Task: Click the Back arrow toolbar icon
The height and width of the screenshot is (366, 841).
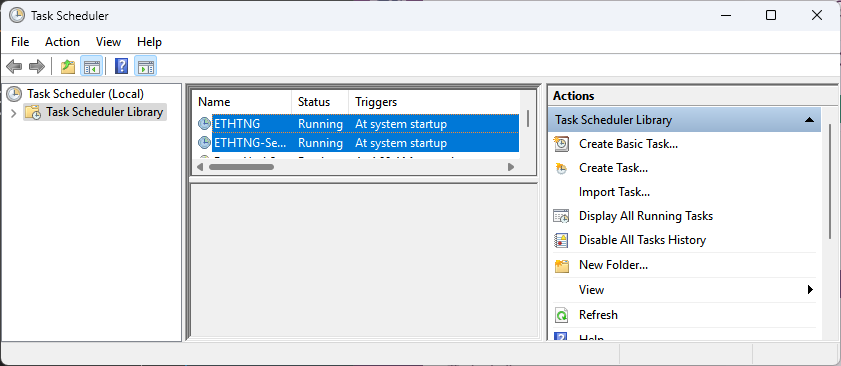Action: [14, 67]
